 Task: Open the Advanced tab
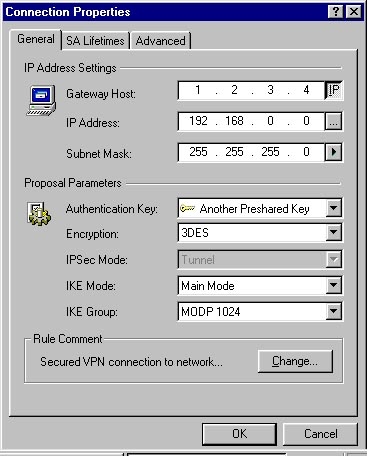[160, 41]
